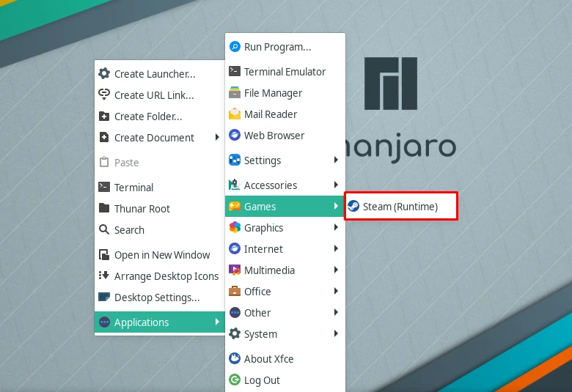The image size is (572, 392).
Task: Click the Games controller icon
Action: point(235,207)
